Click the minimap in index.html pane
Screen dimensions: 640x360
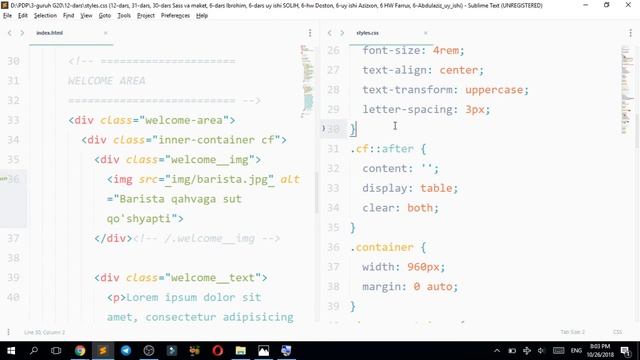pyautogui.click(x=307, y=82)
